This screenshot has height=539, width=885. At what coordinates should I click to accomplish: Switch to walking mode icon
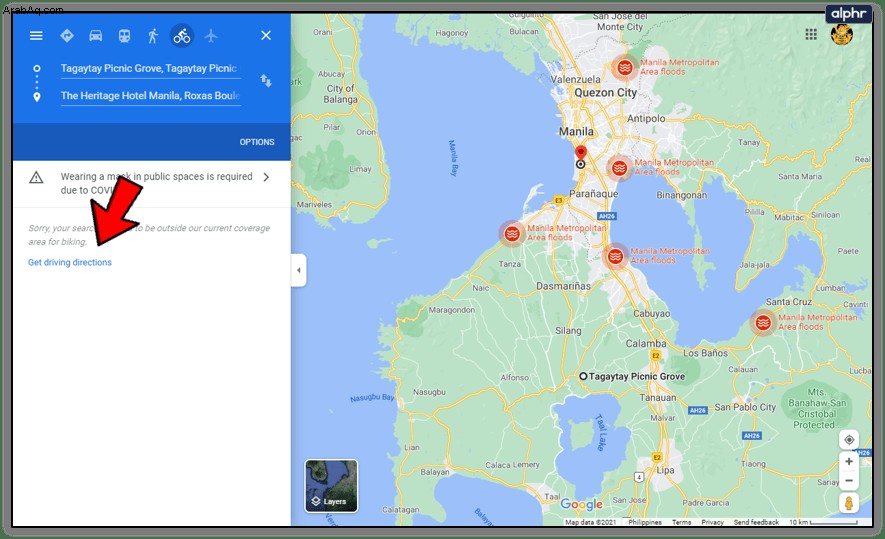(153, 36)
